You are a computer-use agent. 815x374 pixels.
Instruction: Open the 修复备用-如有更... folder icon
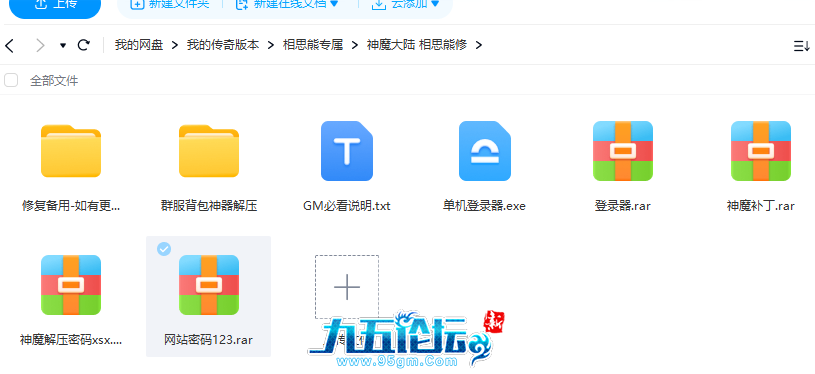pyautogui.click(x=71, y=151)
